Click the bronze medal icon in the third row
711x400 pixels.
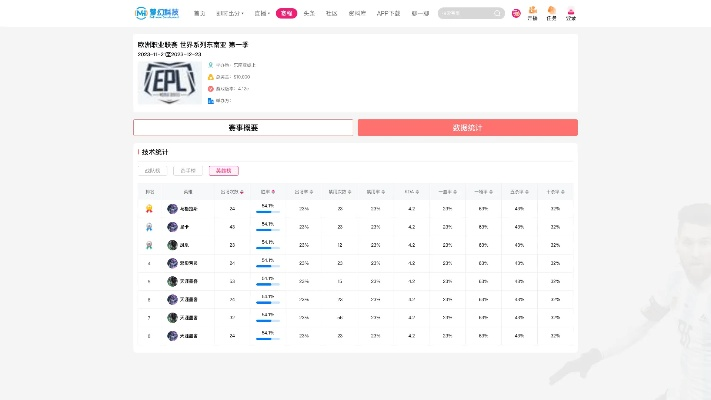[149, 245]
